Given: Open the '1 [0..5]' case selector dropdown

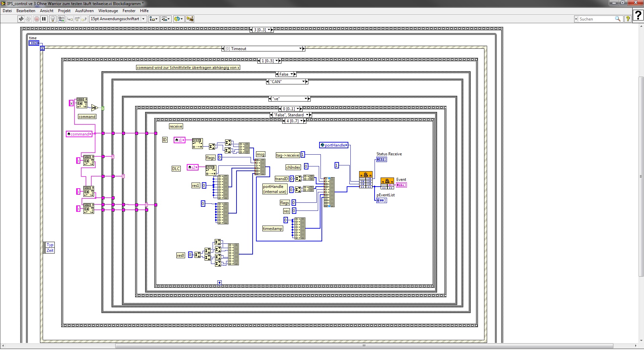Looking at the screenshot, I should click(x=276, y=61).
